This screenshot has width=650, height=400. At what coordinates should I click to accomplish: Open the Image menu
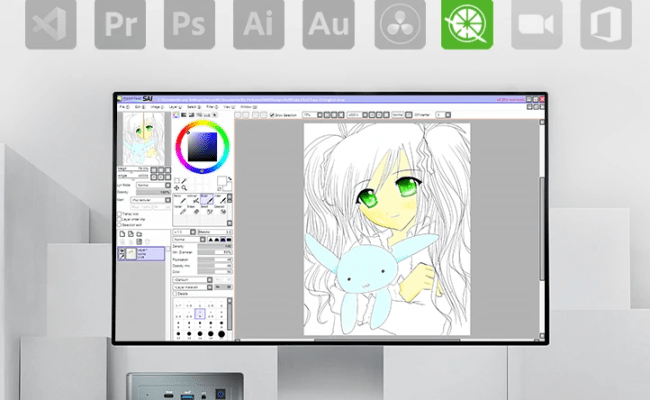pyautogui.click(x=157, y=107)
